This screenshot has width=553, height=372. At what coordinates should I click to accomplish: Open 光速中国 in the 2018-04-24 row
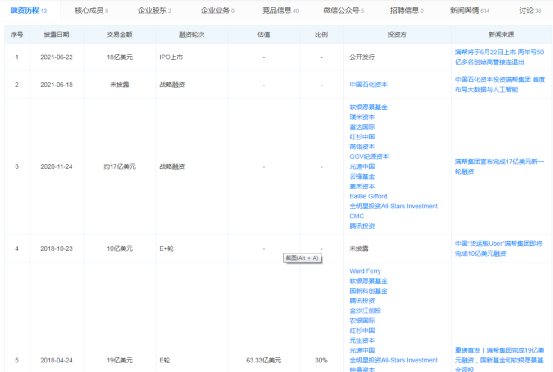(362, 350)
